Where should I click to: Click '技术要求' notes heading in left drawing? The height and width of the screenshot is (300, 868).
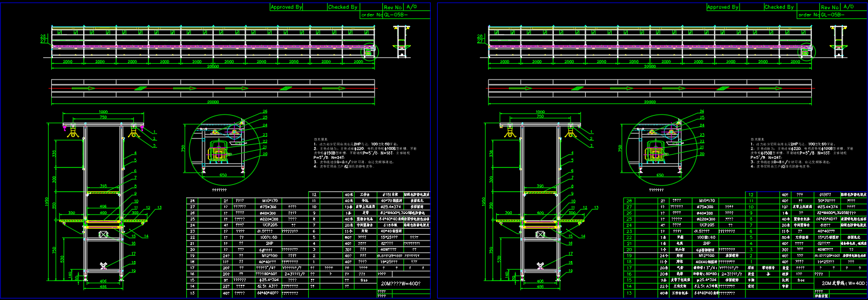(x=321, y=139)
